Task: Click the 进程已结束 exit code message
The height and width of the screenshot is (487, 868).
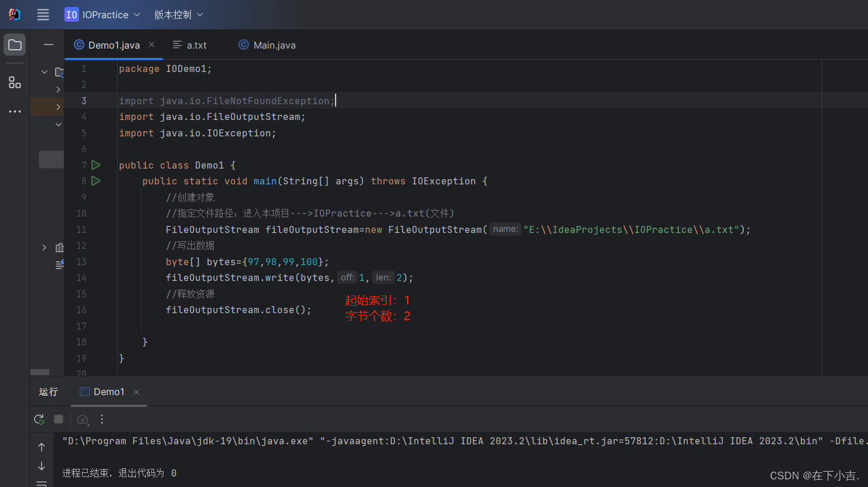Action: click(119, 473)
